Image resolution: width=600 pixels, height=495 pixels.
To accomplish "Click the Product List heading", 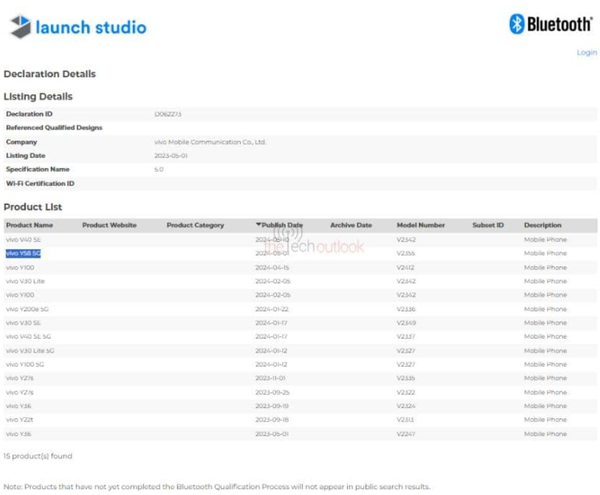I will click(x=33, y=207).
